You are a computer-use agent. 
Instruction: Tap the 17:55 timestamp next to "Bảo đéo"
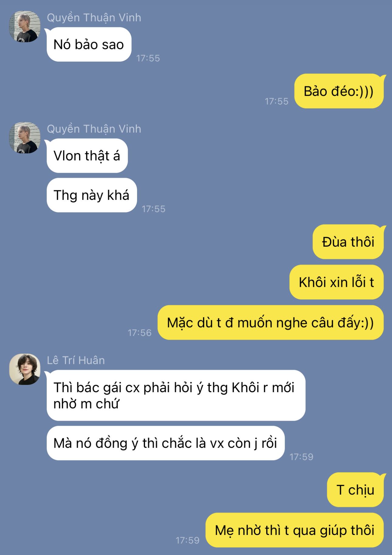click(277, 101)
